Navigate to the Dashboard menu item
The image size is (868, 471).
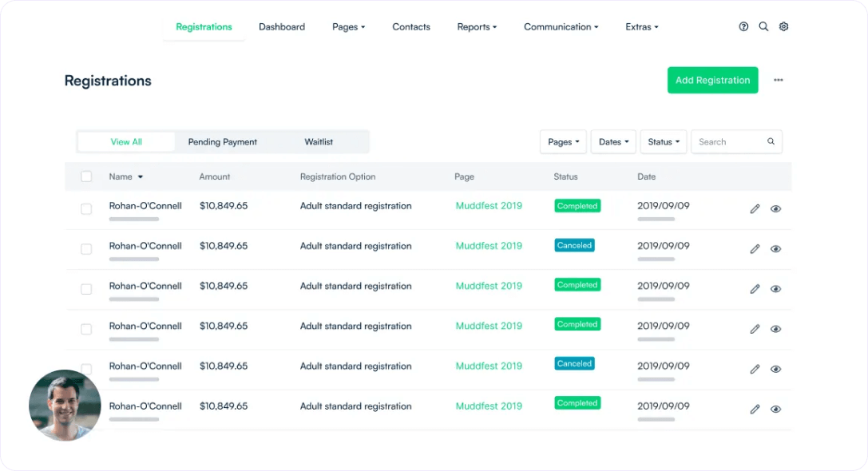click(x=282, y=26)
